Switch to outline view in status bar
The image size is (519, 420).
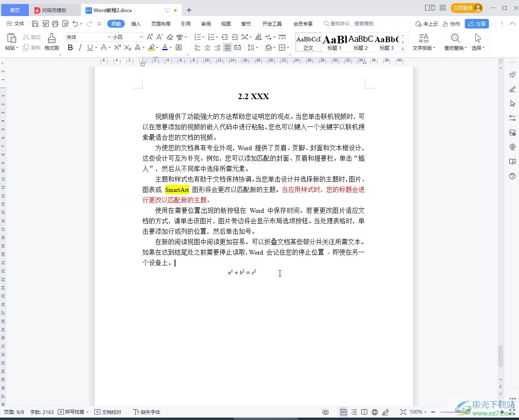354,412
